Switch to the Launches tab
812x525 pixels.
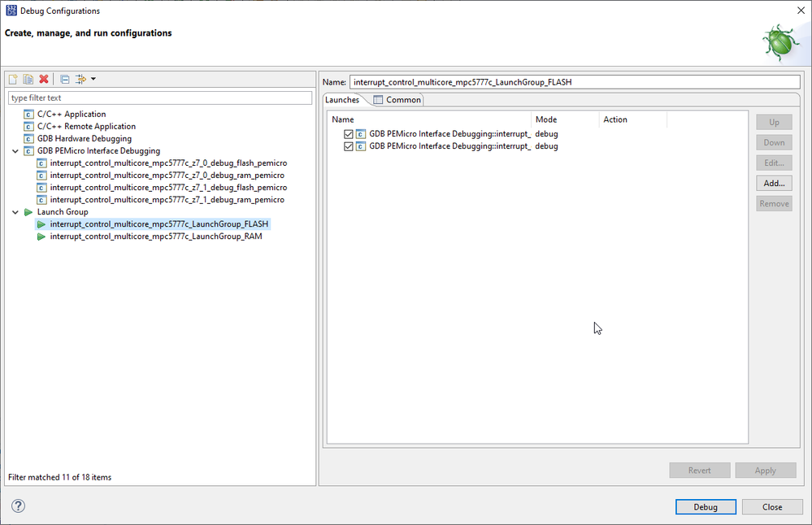coord(342,100)
